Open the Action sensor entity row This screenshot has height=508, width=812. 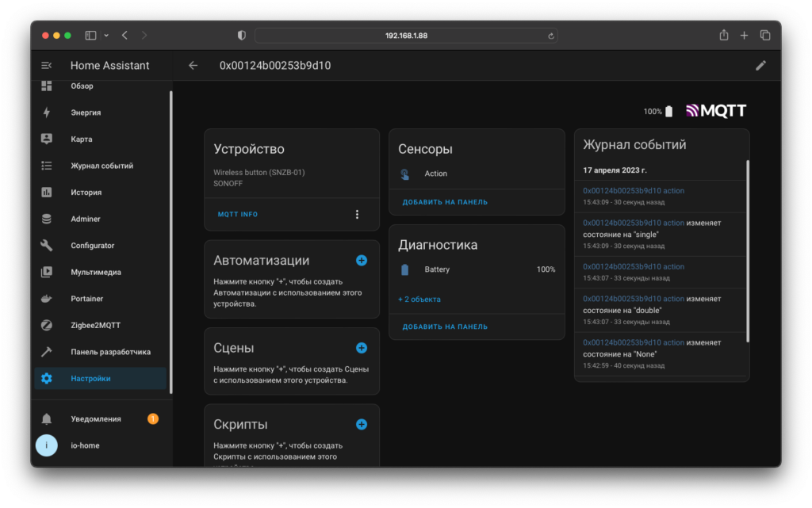[x=477, y=174]
